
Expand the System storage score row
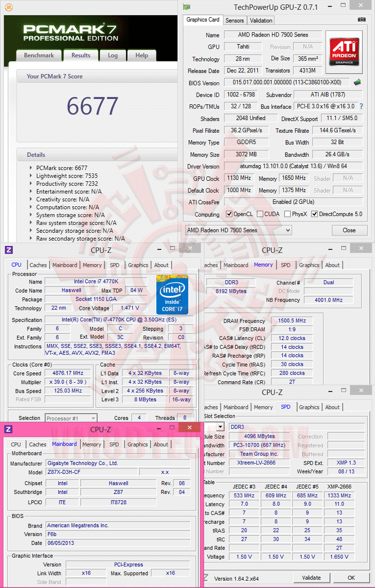coord(31,215)
